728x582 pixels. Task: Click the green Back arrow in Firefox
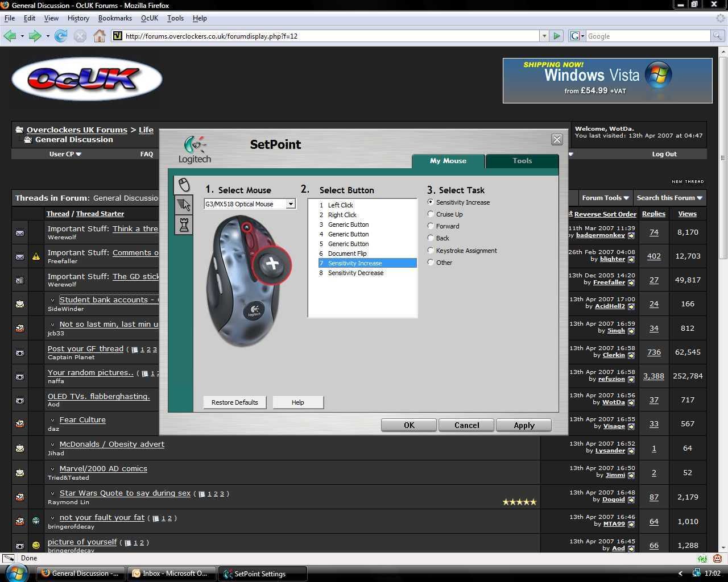[x=10, y=36]
